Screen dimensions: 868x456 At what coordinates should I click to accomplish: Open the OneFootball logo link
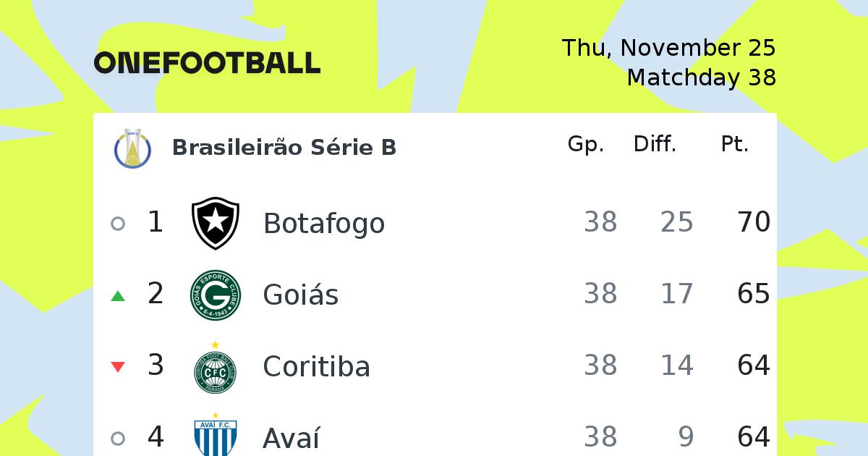pyautogui.click(x=207, y=63)
